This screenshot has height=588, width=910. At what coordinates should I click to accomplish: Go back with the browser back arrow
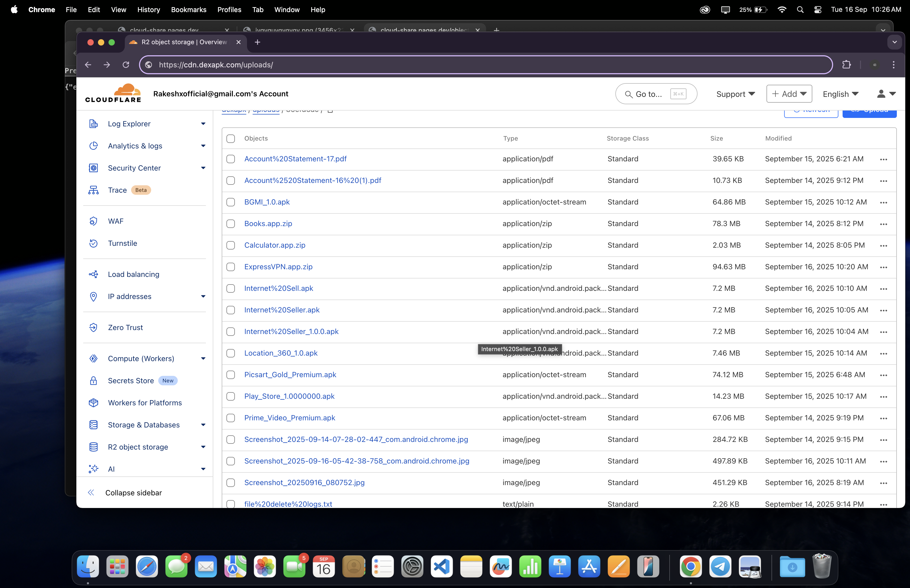click(88, 64)
